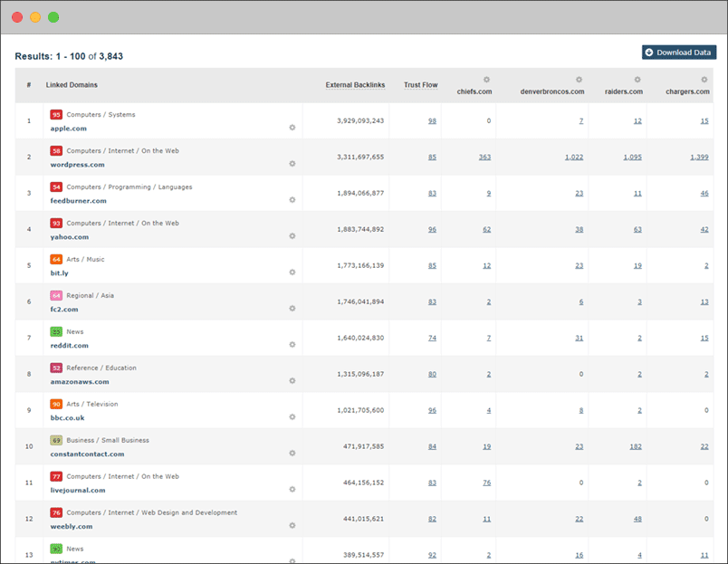Click chiefs.com count 363 for wordpress.com
The width and height of the screenshot is (728, 564).
[x=484, y=158]
